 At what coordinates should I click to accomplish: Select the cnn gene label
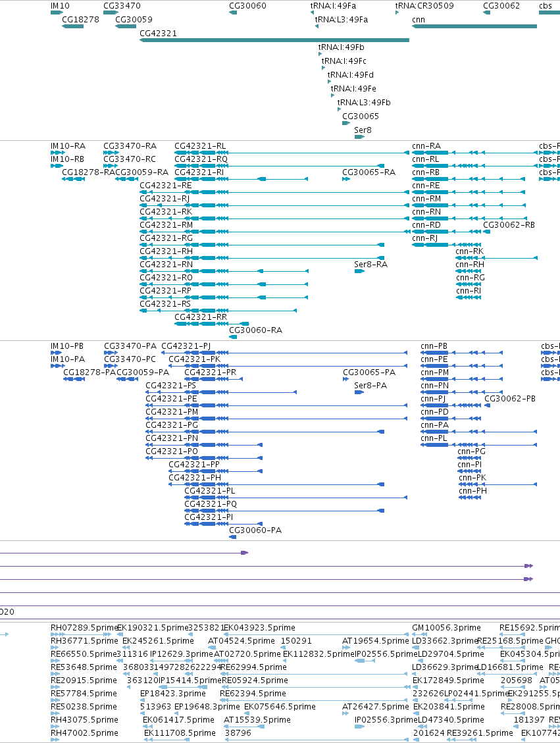(x=419, y=20)
